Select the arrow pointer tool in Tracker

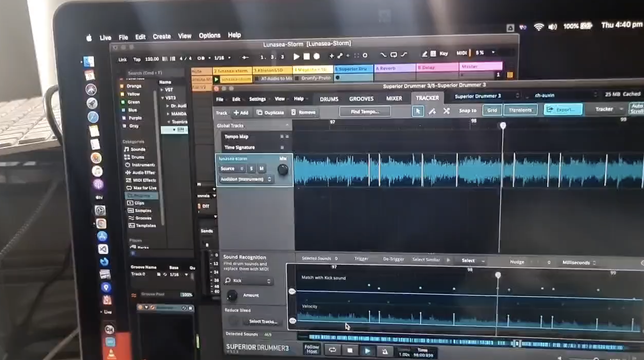(418, 111)
